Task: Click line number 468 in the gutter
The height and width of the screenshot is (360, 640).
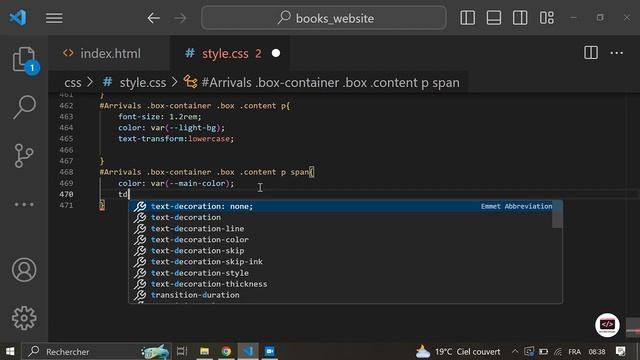Action: click(66, 172)
